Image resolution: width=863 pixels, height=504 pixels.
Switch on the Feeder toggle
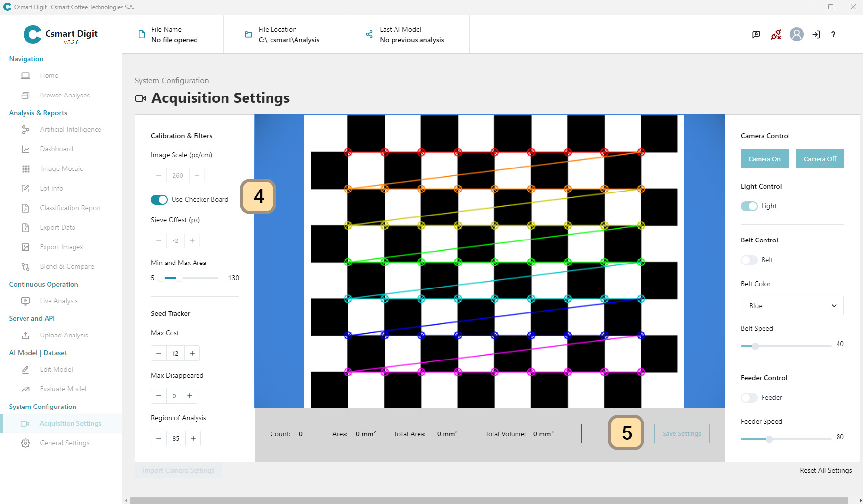[749, 398]
